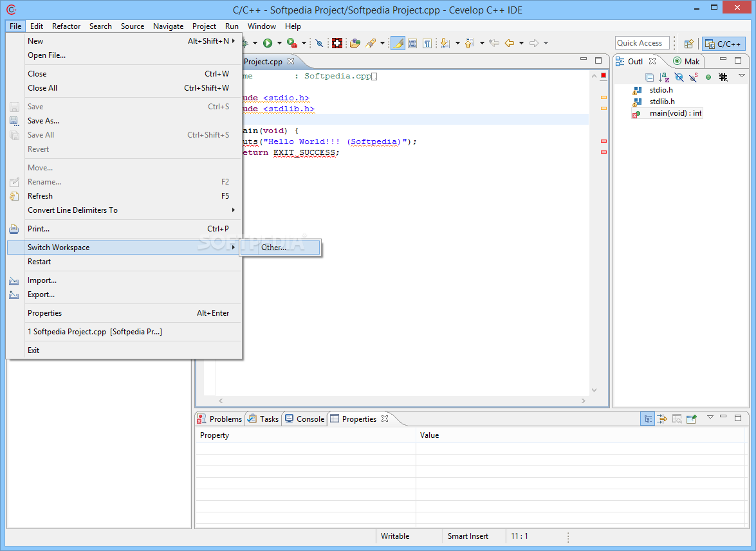Image resolution: width=756 pixels, height=551 pixels.
Task: Click Collapse All in Outline view
Action: pyautogui.click(x=649, y=77)
